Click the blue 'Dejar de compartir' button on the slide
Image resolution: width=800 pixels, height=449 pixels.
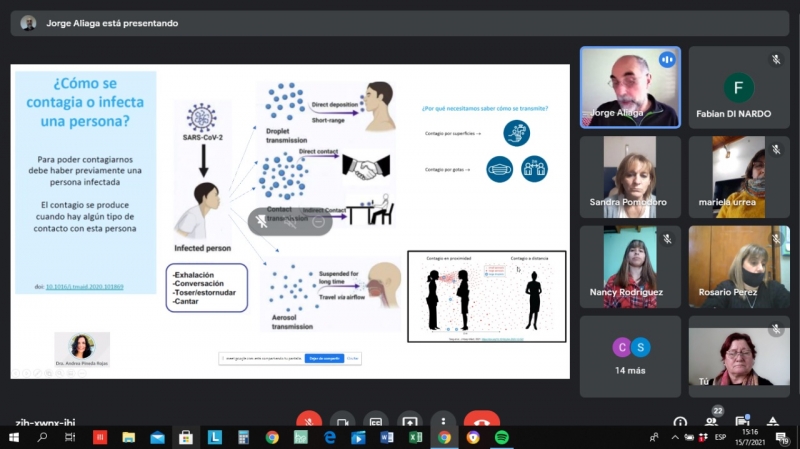(x=324, y=358)
